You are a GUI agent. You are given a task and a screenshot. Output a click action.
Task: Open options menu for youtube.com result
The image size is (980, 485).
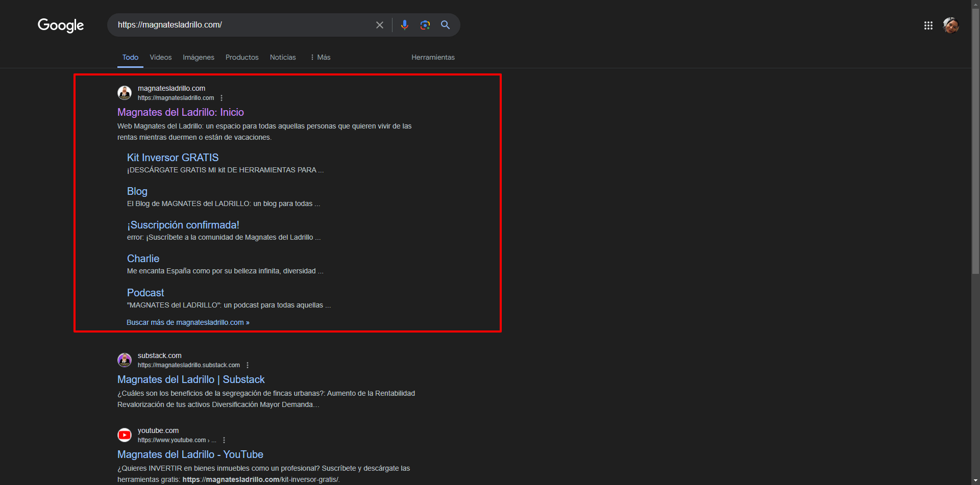coord(224,440)
